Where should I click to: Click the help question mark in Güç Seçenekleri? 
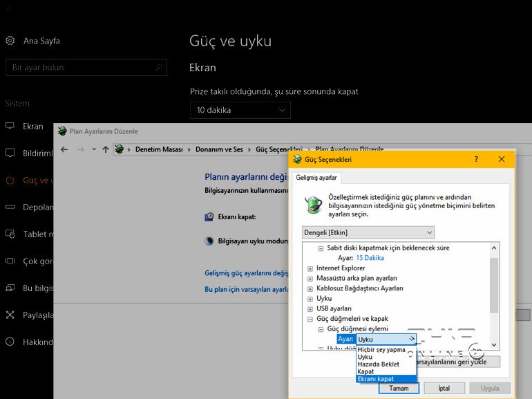[476, 159]
